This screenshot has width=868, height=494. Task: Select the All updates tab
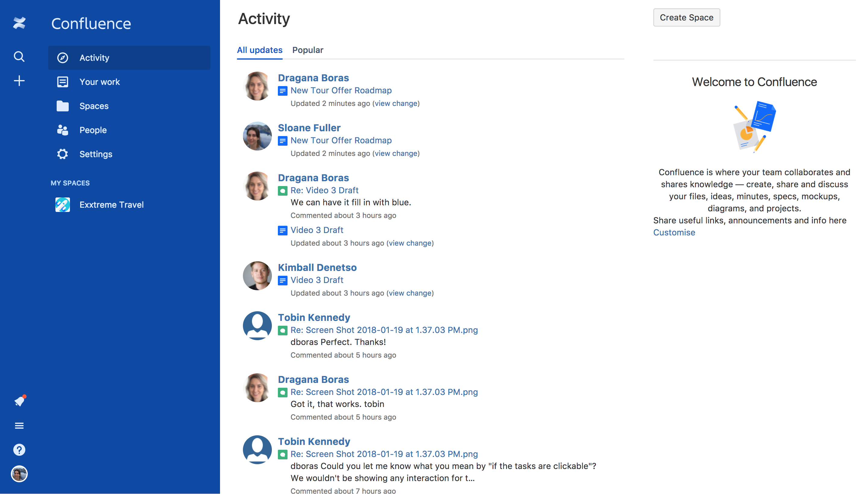[x=259, y=50]
